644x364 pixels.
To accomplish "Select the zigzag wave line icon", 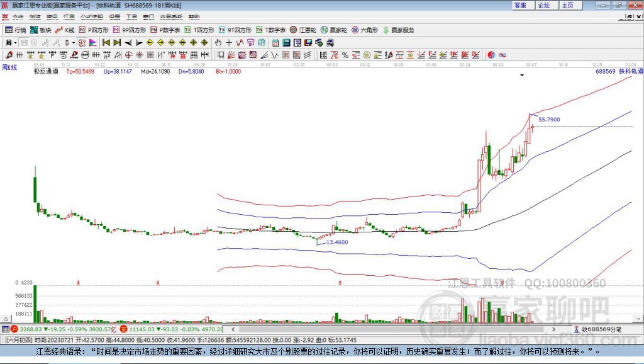I will [275, 55].
